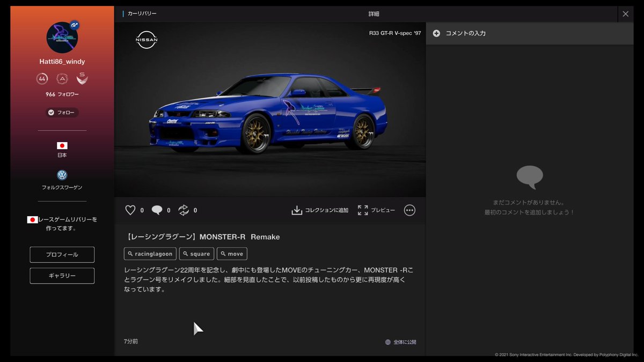Open the three-dot more options menu

tap(409, 210)
